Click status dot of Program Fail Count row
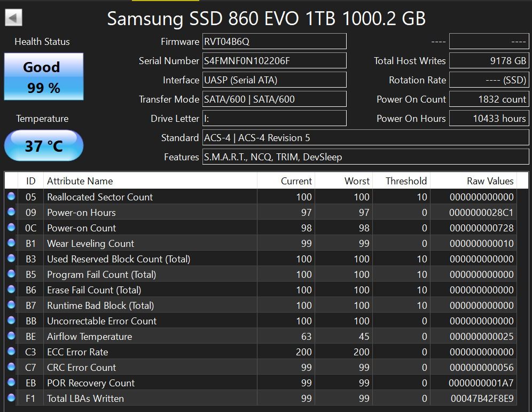The width and height of the screenshot is (532, 412). pyautogui.click(x=11, y=274)
